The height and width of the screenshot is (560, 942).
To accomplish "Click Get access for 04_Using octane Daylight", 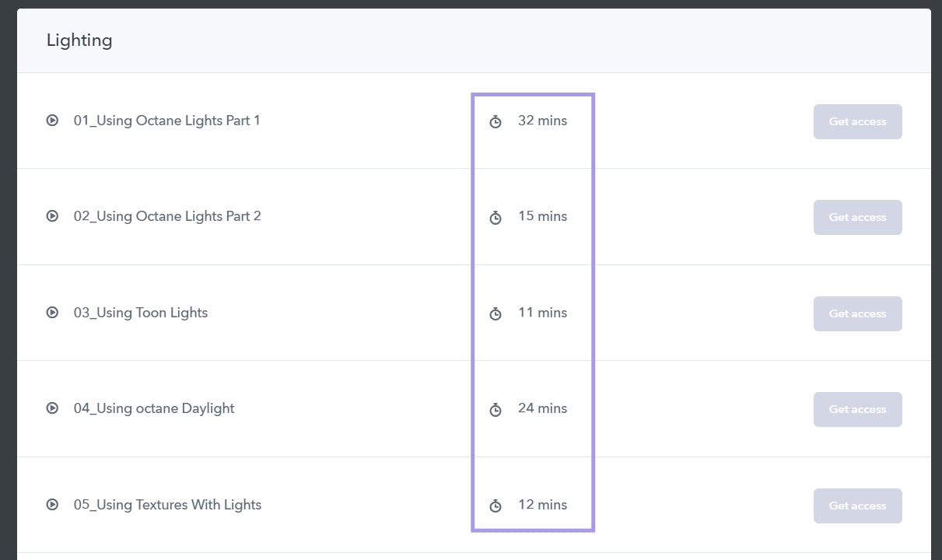I will coord(857,409).
